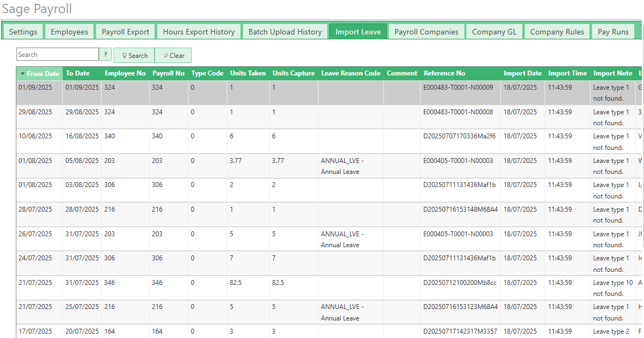Select the Payroll Companies tab
The width and height of the screenshot is (644, 338).
coord(427,32)
